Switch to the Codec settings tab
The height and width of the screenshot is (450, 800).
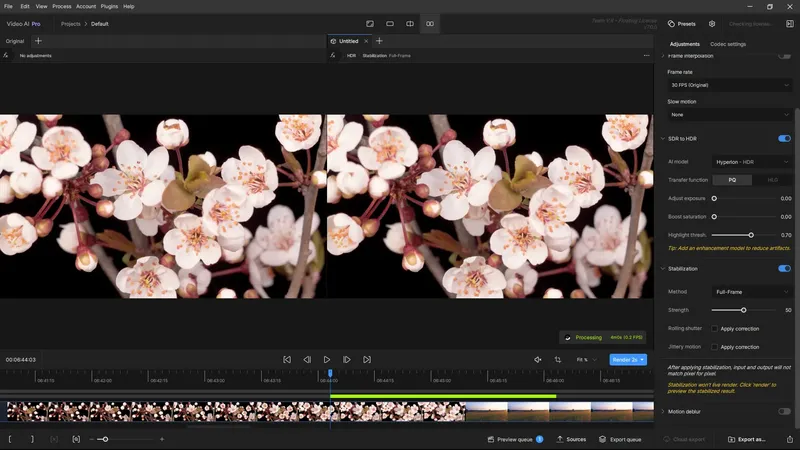pyautogui.click(x=728, y=44)
